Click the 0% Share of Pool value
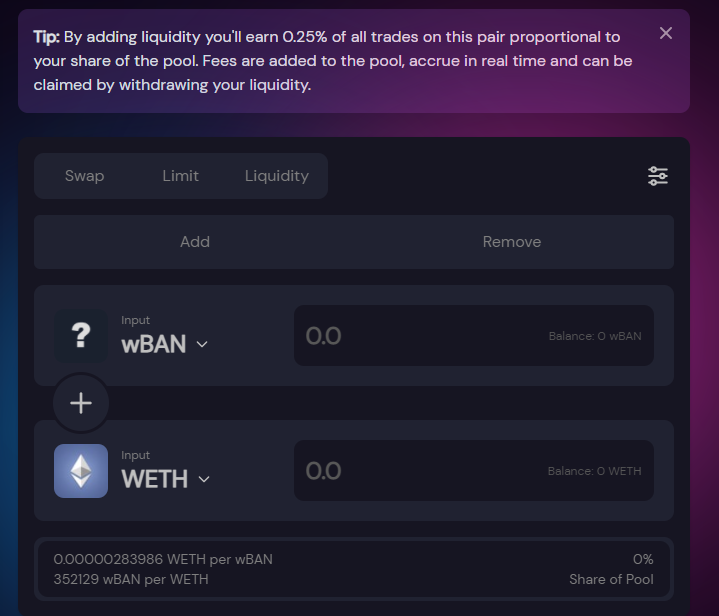This screenshot has height=616, width=719. click(x=643, y=559)
